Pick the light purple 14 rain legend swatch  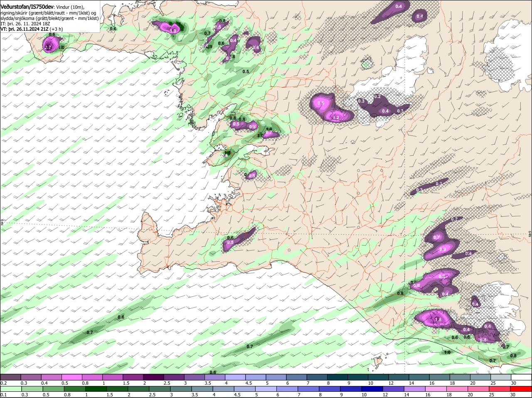pos(414,389)
